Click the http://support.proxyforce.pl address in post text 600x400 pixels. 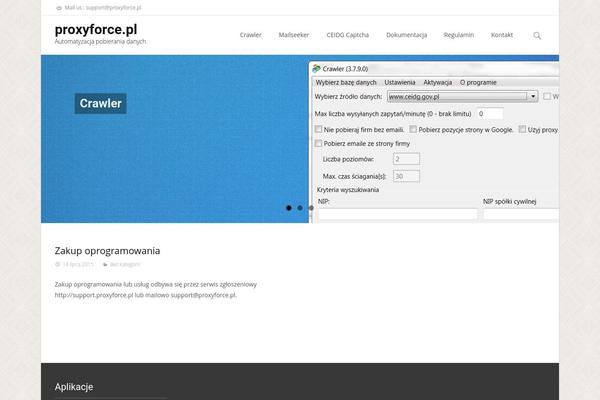click(x=94, y=295)
